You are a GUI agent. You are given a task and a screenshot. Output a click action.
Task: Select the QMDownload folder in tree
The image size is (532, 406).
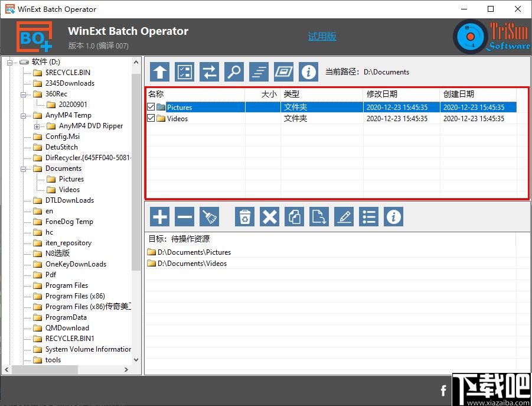[x=67, y=328]
